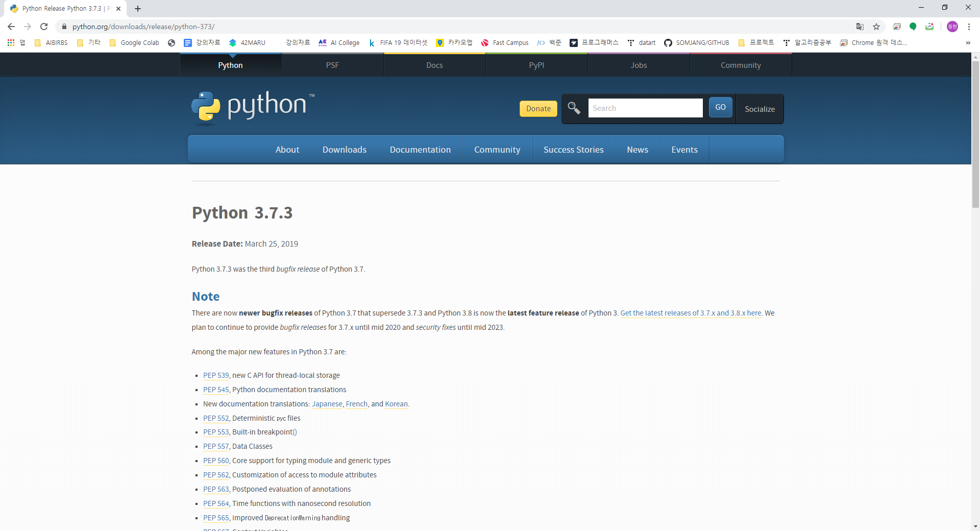Click the browser forward arrow
Screen dimensions: 980x531
28,27
